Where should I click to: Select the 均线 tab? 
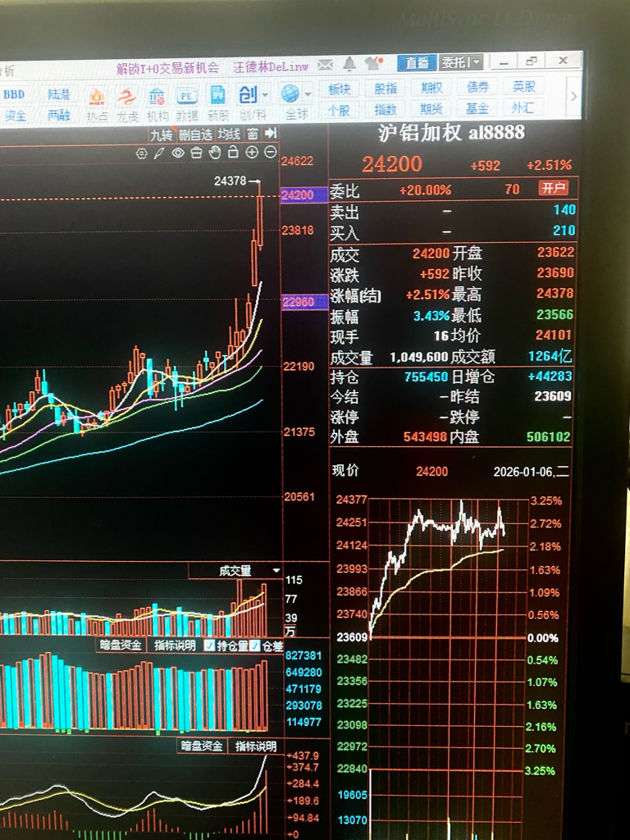(229, 134)
